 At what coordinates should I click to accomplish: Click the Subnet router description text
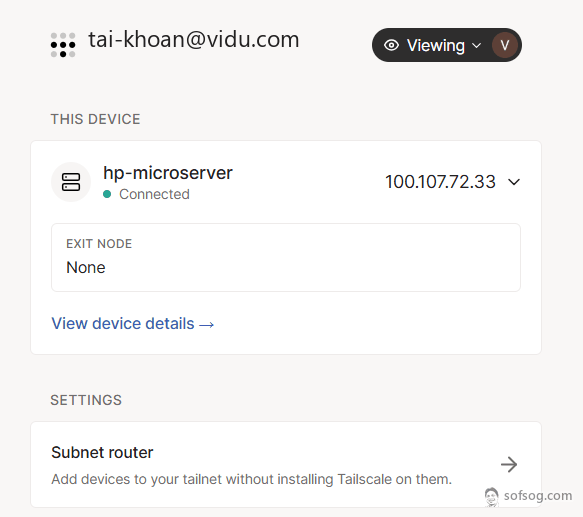(252, 479)
